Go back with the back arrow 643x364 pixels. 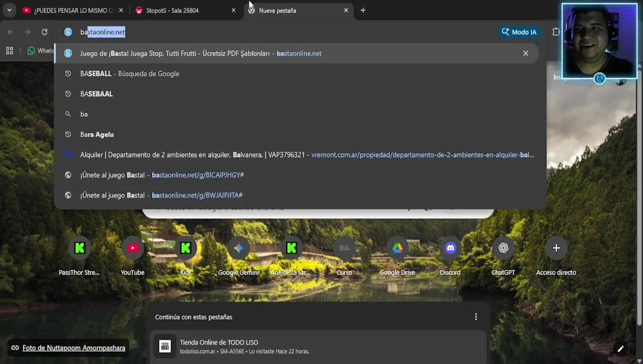coord(11,32)
